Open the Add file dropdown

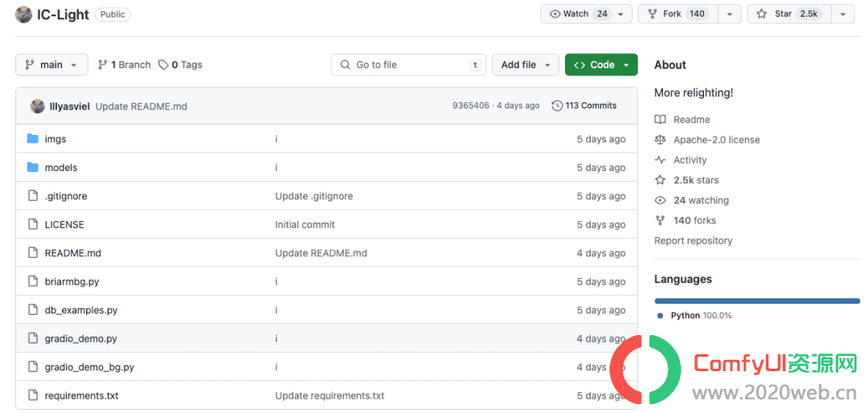526,65
